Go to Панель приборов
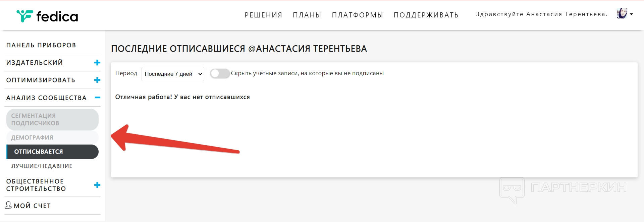The height and width of the screenshot is (222, 644). point(41,45)
